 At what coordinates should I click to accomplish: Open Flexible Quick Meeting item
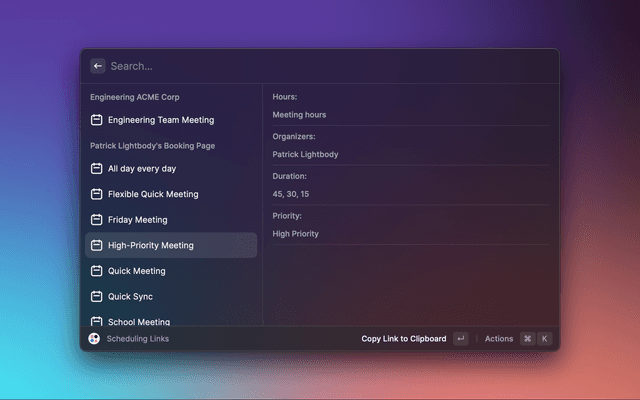(153, 194)
